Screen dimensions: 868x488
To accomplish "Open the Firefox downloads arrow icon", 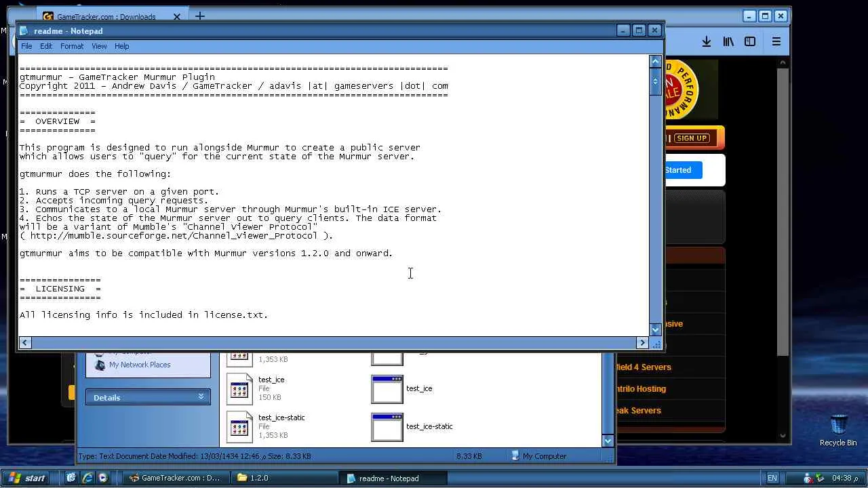I will coord(706,41).
